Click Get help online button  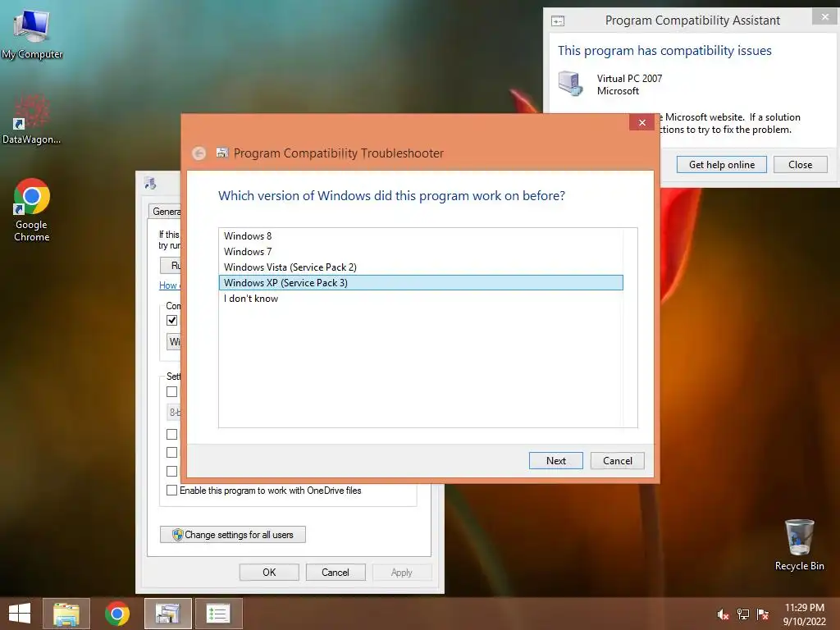coord(721,164)
